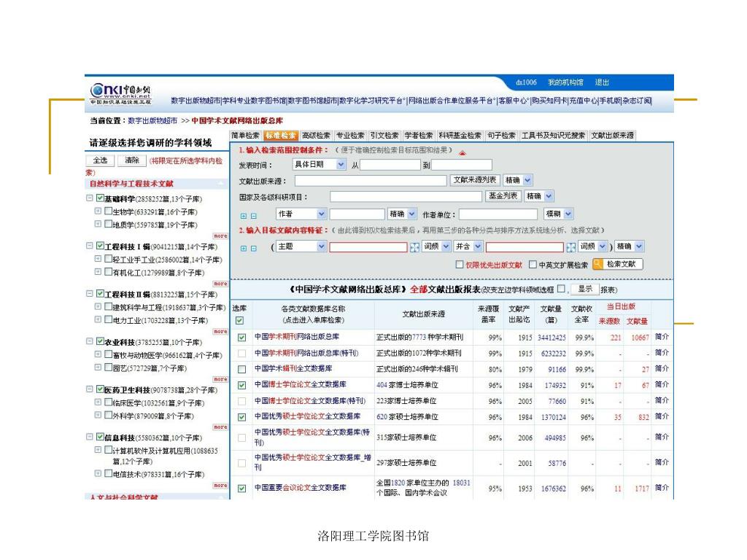Collapse 基础科学 tree node

coord(90,198)
